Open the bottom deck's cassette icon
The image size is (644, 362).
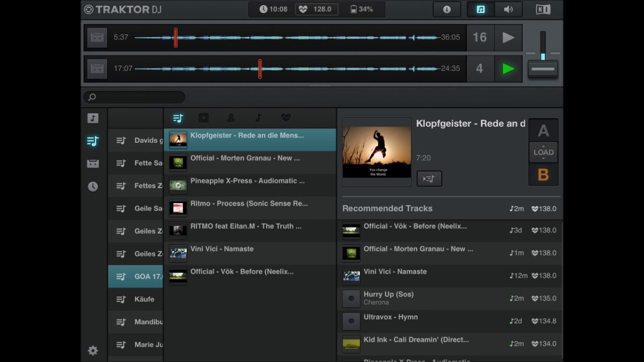(97, 68)
